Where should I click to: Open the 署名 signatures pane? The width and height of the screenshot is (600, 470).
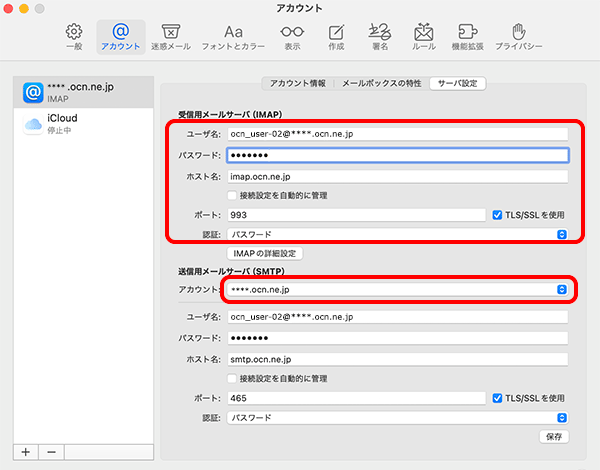[380, 37]
